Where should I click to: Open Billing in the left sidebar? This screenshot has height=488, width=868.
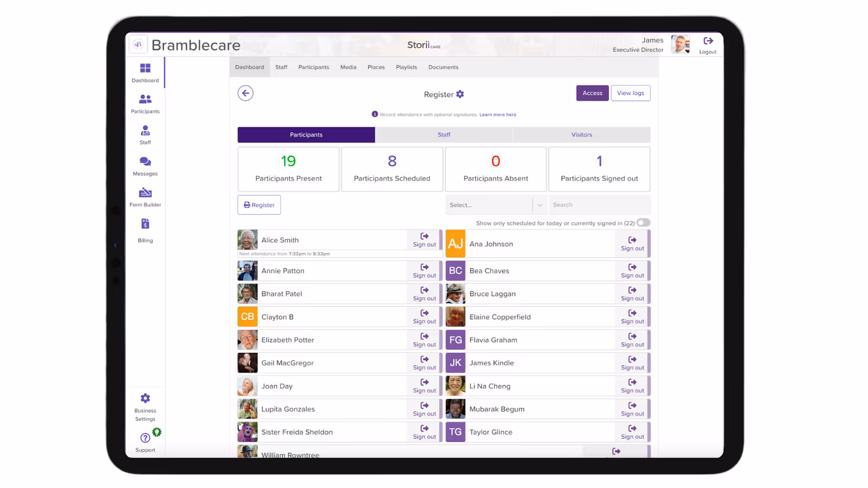coord(145,230)
